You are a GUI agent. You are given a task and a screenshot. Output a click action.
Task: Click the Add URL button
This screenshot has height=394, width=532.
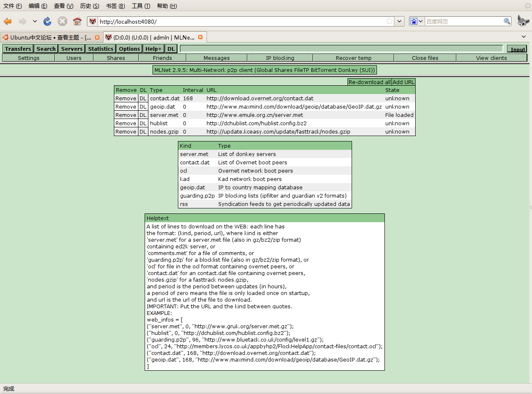[404, 82]
